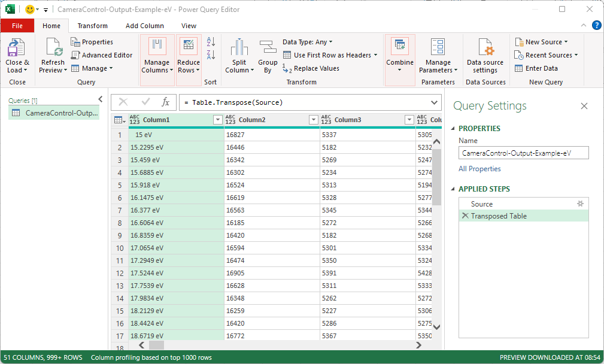This screenshot has width=604, height=364.
Task: Delete the Transposed Table step
Action: (465, 216)
